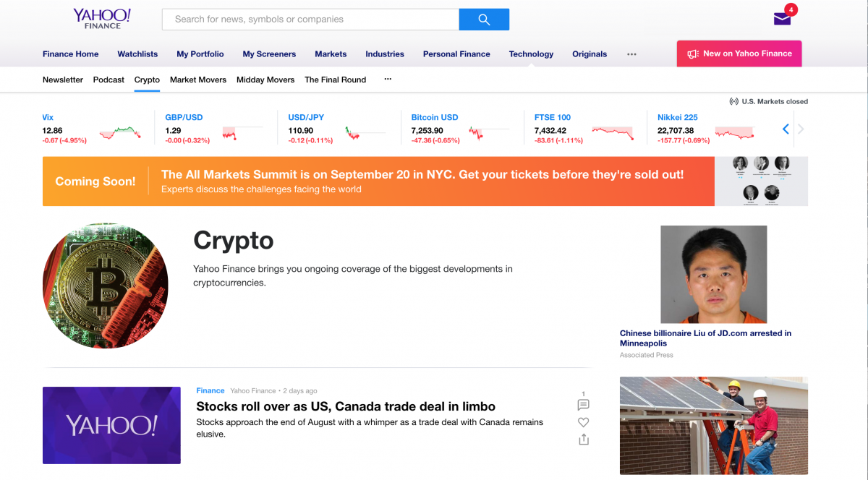This screenshot has height=480, width=868.
Task: Switch to the Market Movers tab
Action: [x=198, y=80]
